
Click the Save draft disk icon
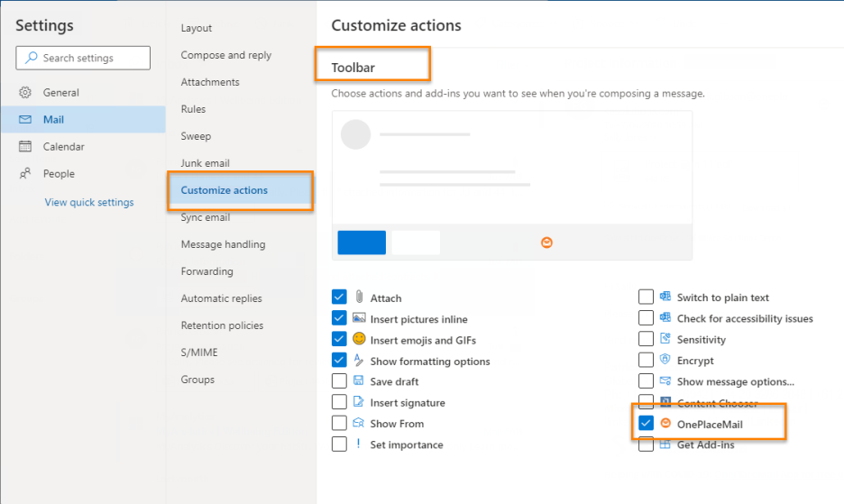point(359,381)
